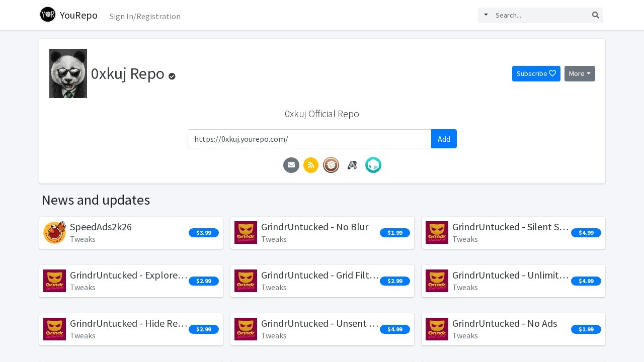Add repo via Sileo icon

click(x=373, y=165)
